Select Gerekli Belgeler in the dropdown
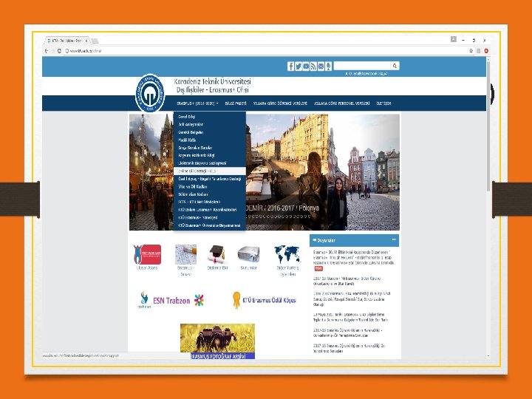Image resolution: width=532 pixels, height=399 pixels. pyautogui.click(x=210, y=132)
